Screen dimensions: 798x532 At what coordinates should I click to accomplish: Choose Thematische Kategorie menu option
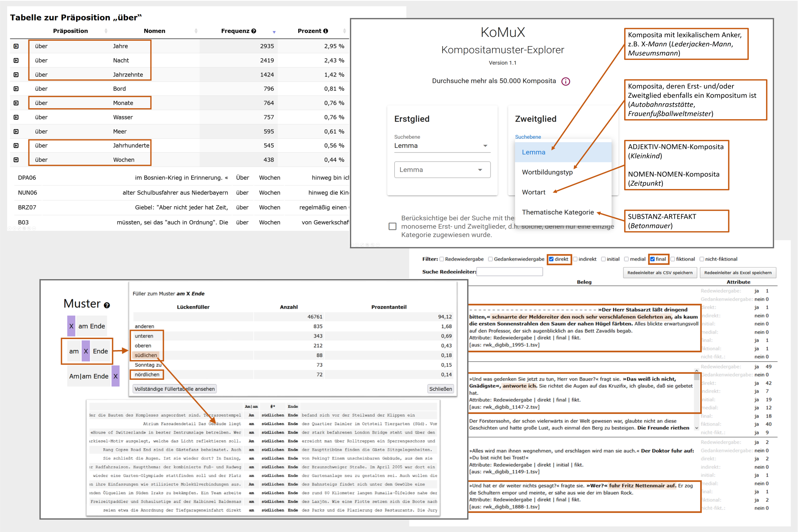pyautogui.click(x=558, y=212)
